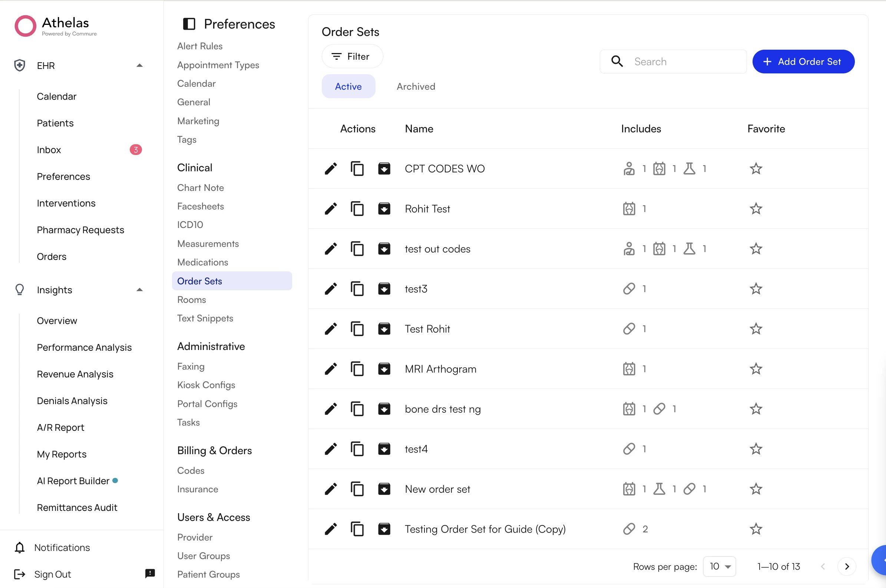
Task: Open Alert Rules preferences
Action: pos(199,46)
